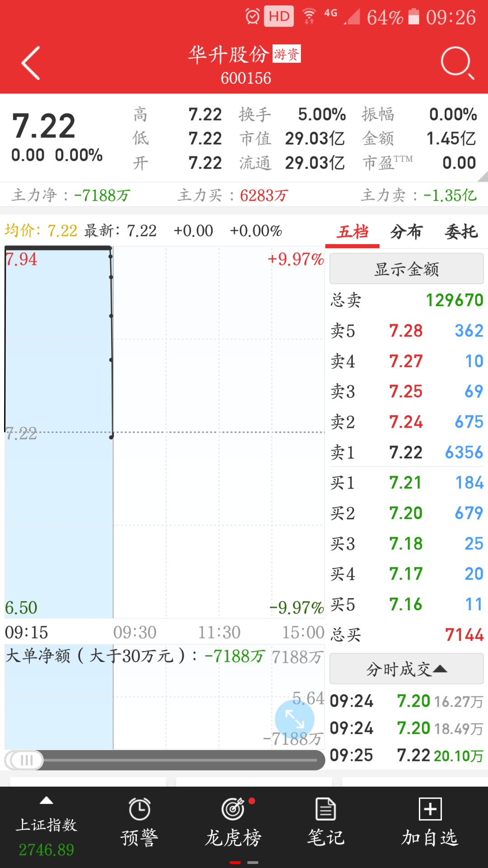Tap 主力买 6283万 value
The image size is (488, 868).
click(264, 195)
